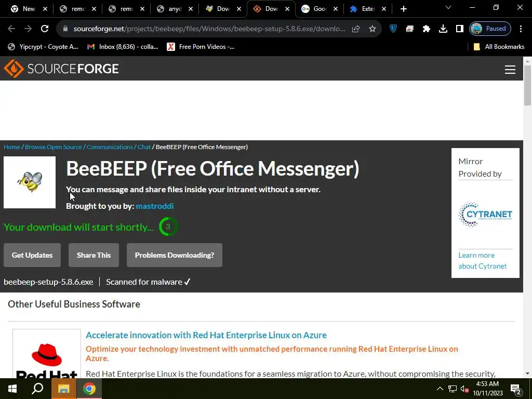Click the scrollbar down arrow
Viewport: 532px width, 399px height.
pos(527,374)
